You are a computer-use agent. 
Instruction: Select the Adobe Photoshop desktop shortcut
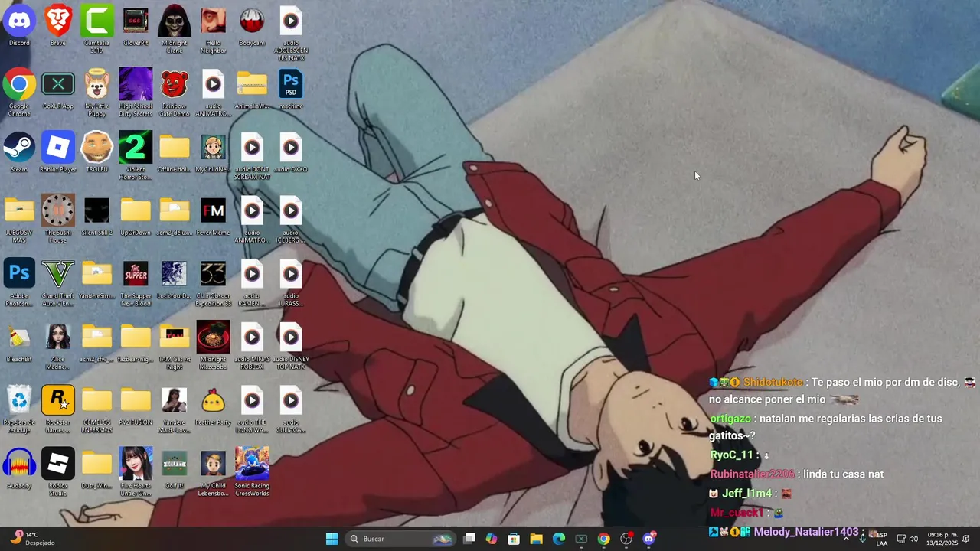[x=19, y=283]
